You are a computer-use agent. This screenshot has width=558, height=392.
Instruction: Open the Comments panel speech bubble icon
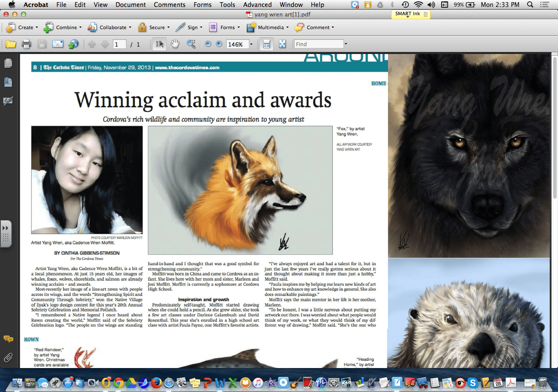[8, 339]
